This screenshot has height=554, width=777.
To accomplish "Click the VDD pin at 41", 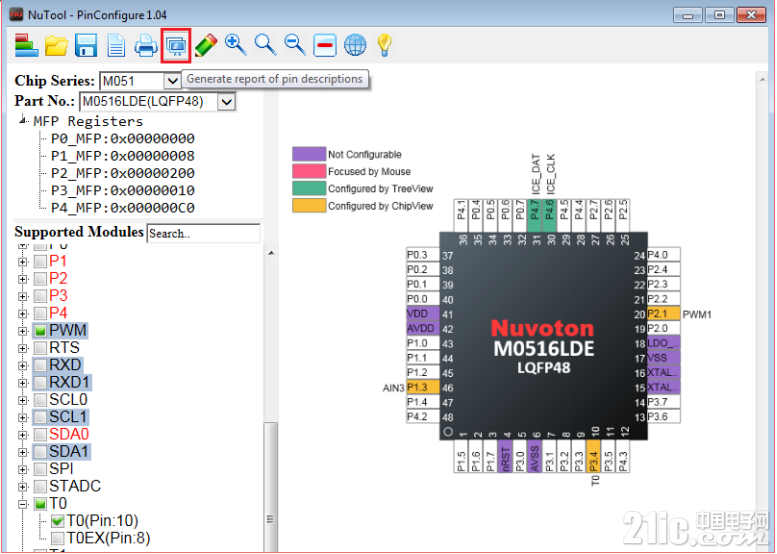I will [x=423, y=314].
